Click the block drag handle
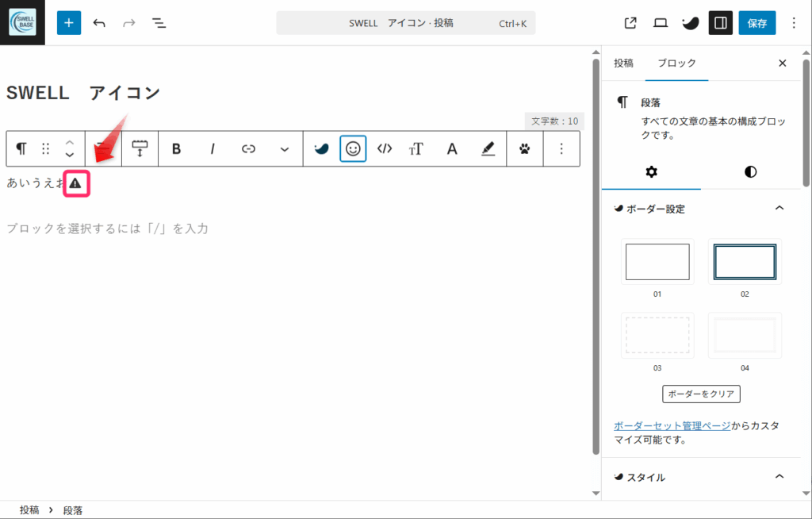 pyautogui.click(x=45, y=149)
